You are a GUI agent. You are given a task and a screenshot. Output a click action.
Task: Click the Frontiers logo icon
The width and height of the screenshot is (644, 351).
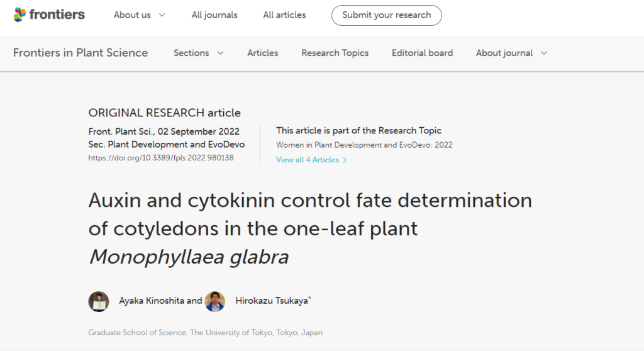(20, 14)
